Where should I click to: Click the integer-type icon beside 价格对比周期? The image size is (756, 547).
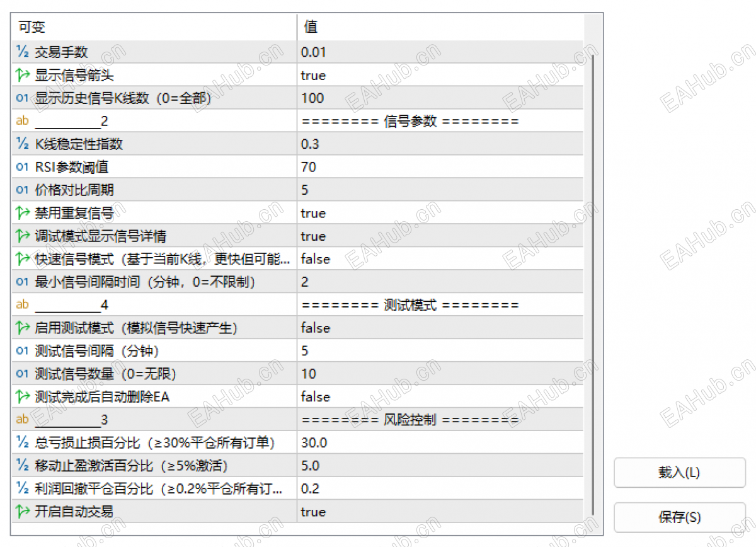click(23, 190)
